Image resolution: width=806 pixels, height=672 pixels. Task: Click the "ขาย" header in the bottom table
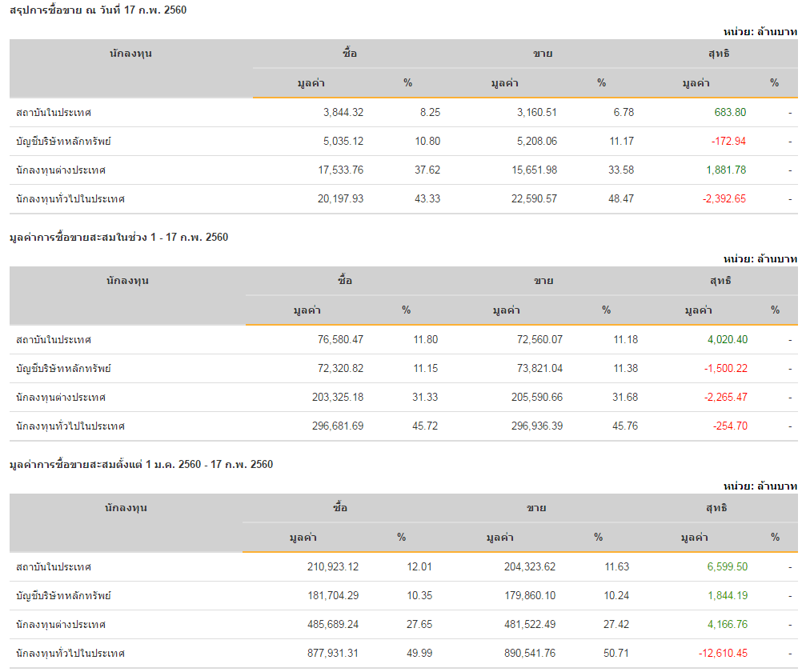tap(536, 508)
